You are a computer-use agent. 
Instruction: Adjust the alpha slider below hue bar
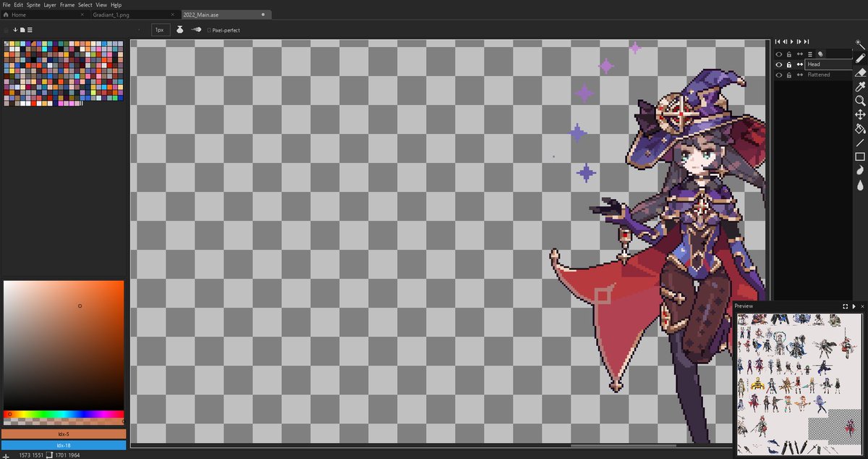(x=64, y=421)
